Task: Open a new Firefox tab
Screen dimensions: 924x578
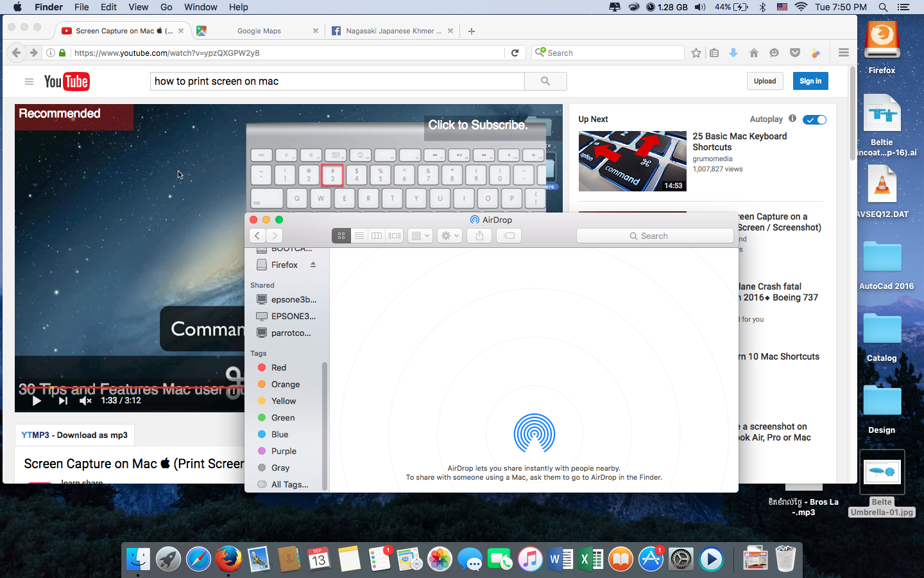Action: [x=472, y=31]
